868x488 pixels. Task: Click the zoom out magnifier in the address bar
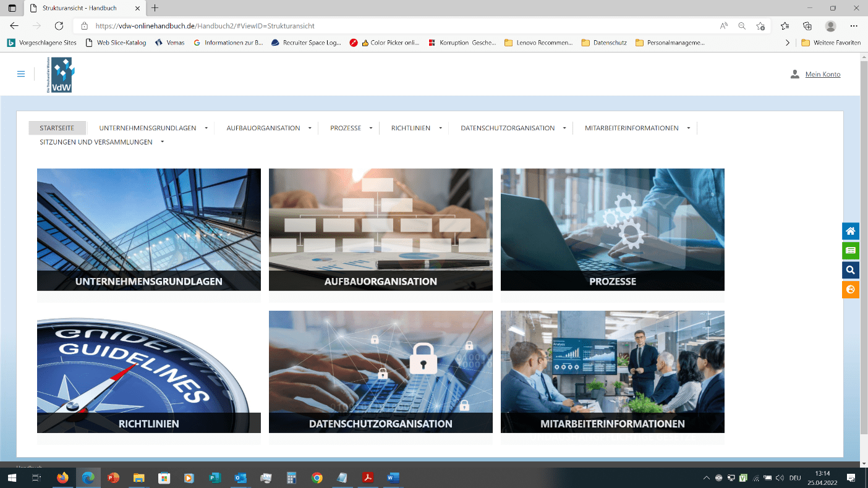(x=742, y=26)
